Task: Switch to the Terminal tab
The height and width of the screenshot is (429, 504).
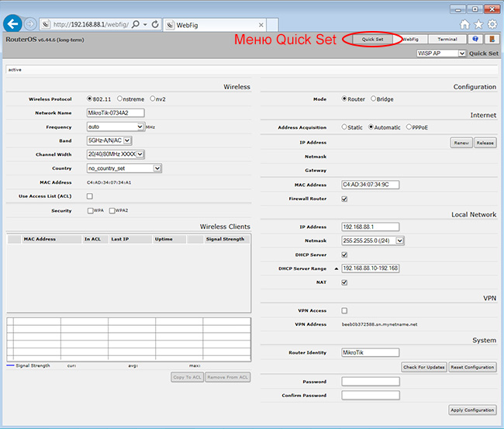Action: click(447, 39)
